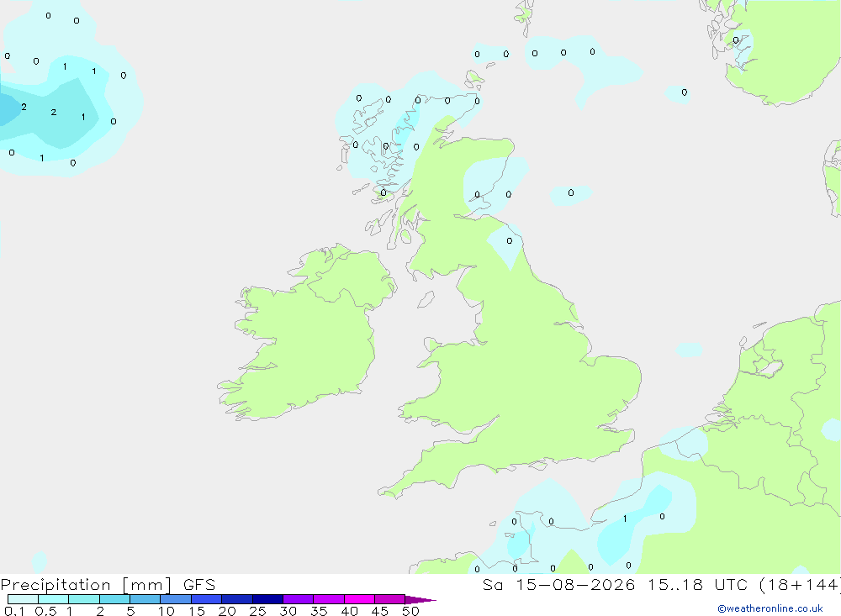Viewport: 841px width, 616px height.
Task: Click the 45 mm legend swatch
Action: tap(390, 599)
